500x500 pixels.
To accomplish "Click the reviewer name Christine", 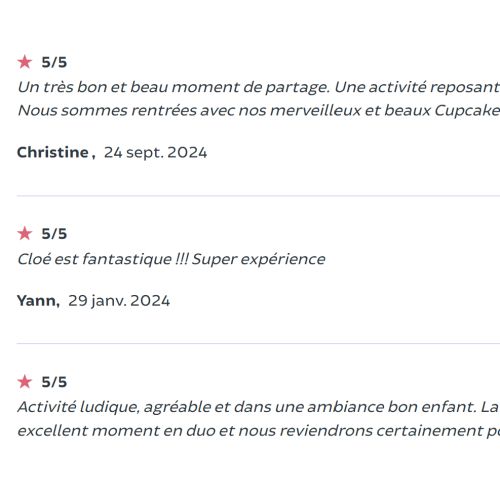I will [53, 152].
